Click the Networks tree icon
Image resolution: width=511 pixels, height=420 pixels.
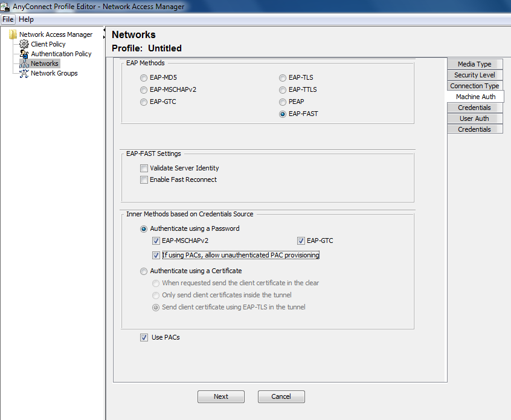pyautogui.click(x=24, y=63)
